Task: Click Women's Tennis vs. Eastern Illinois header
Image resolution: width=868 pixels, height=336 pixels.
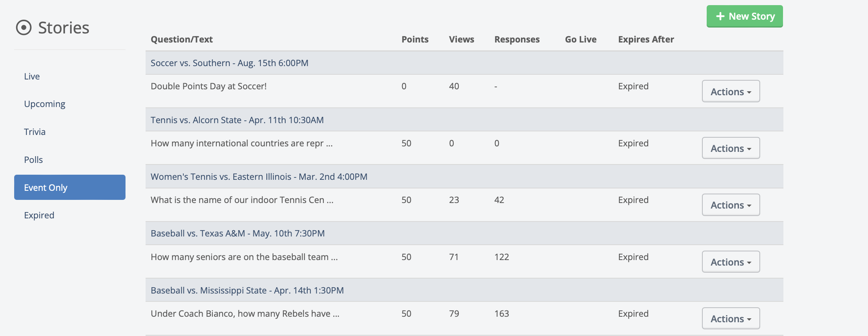Action: click(x=259, y=177)
